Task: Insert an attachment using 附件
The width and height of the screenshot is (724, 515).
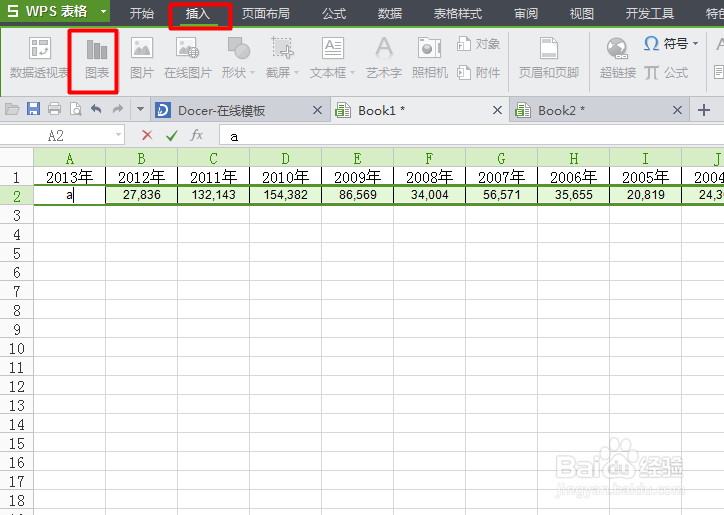Action: 478,73
